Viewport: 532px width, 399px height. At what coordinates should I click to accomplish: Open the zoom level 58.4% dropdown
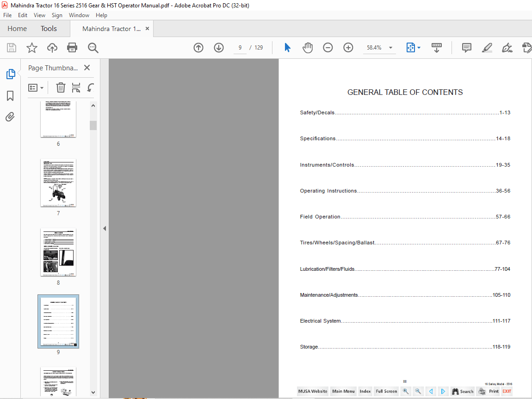coord(390,48)
